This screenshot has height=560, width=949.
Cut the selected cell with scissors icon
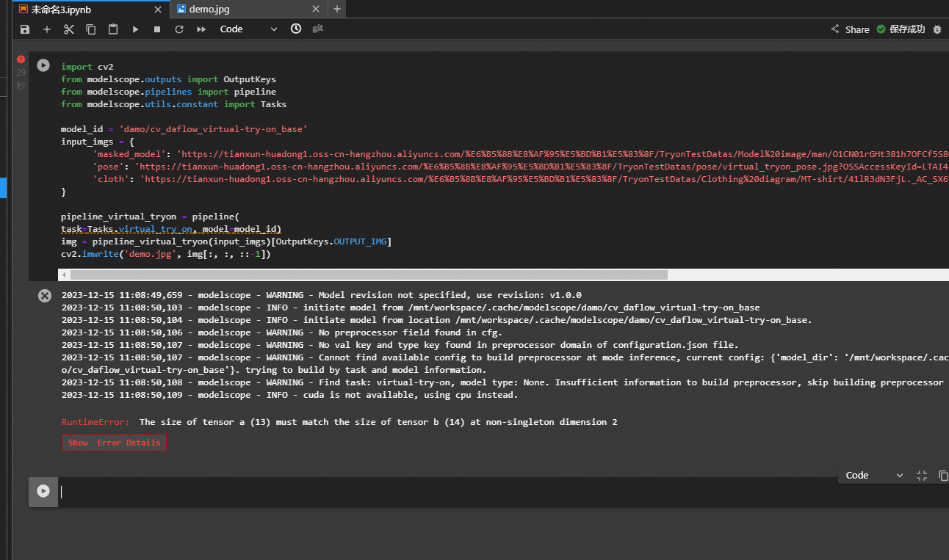click(x=69, y=29)
